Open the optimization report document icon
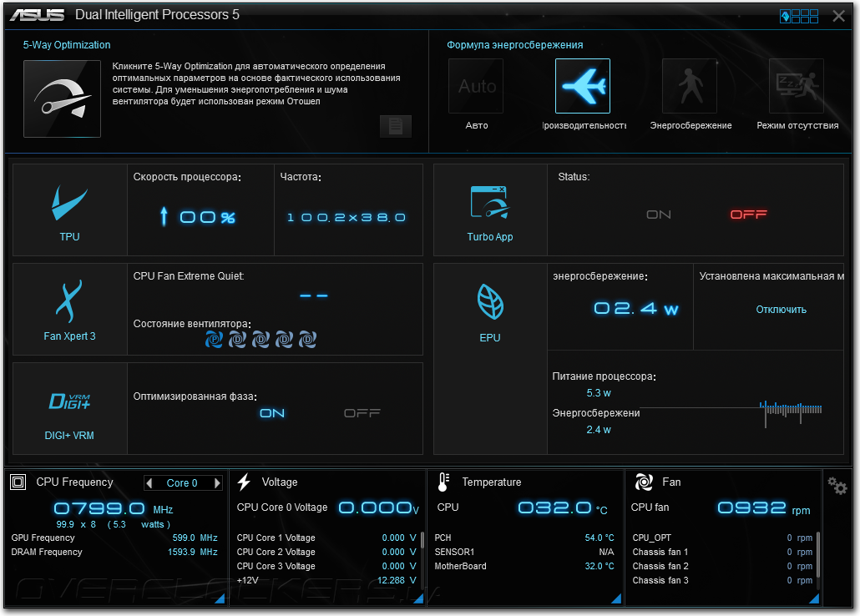This screenshot has height=616, width=860. 396,126
